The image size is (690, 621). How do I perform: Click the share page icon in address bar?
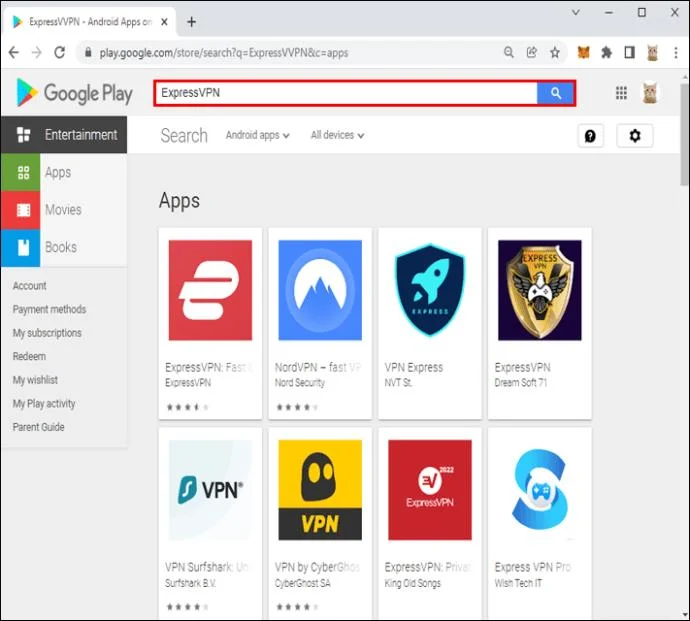[532, 52]
